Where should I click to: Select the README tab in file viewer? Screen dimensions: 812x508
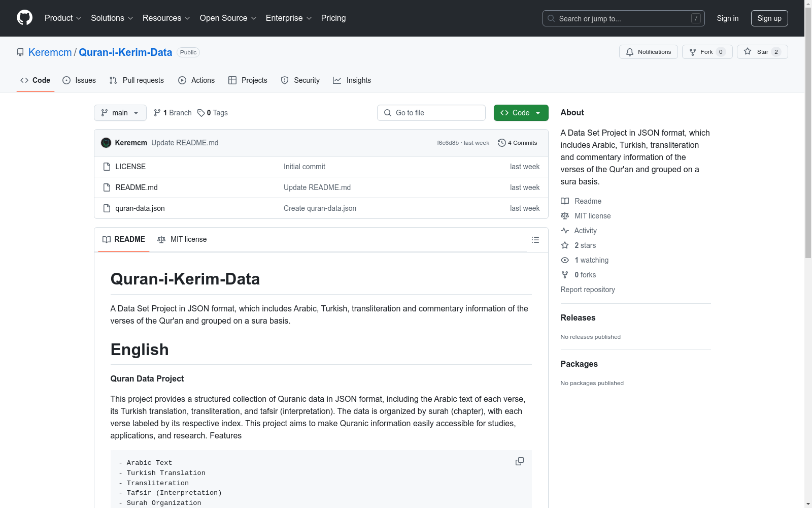pyautogui.click(x=124, y=239)
